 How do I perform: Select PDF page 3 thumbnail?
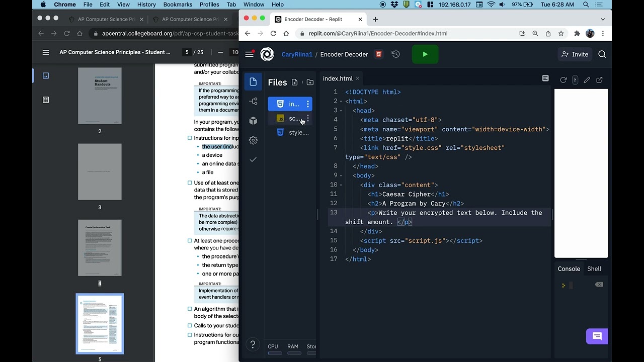100,171
